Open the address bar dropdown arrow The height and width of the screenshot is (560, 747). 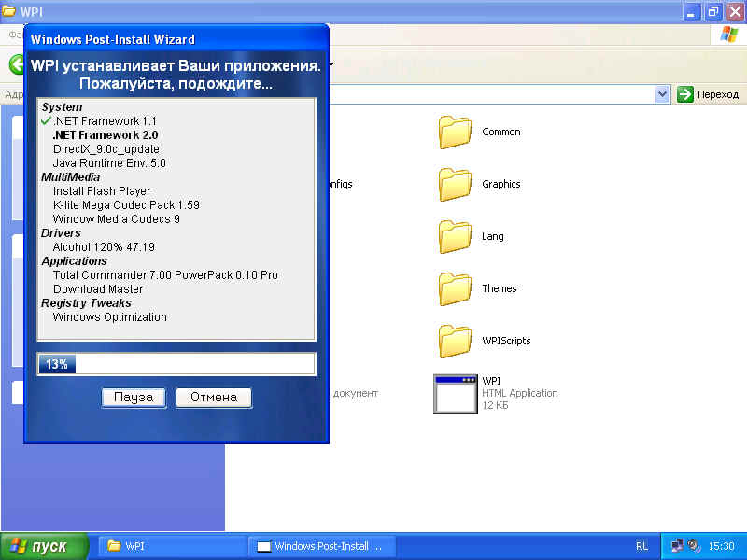click(x=662, y=94)
